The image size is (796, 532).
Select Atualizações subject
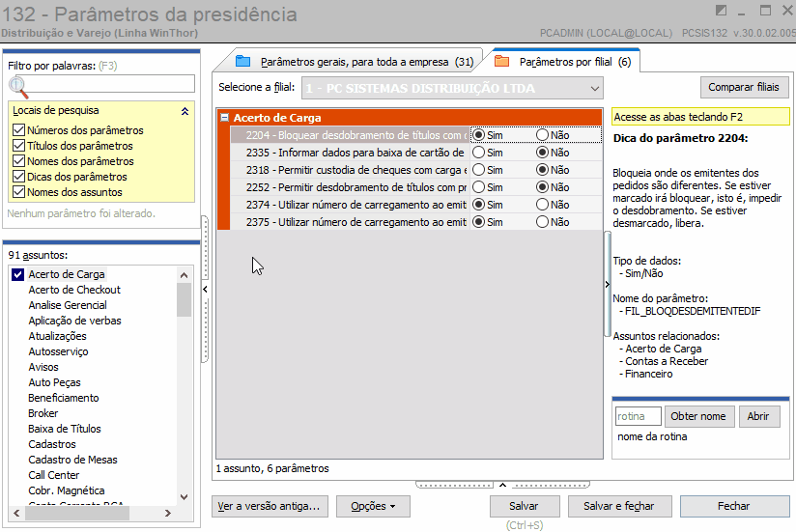point(57,336)
